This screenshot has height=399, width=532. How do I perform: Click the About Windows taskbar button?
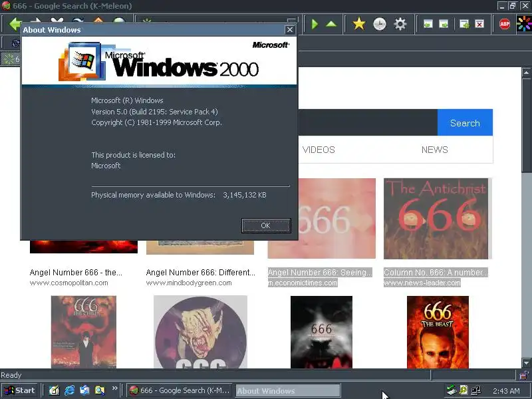[288, 390]
